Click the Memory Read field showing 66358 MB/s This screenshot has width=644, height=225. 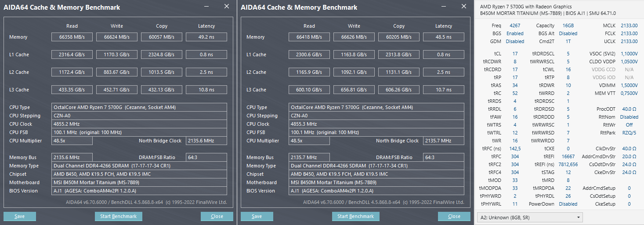coord(72,37)
